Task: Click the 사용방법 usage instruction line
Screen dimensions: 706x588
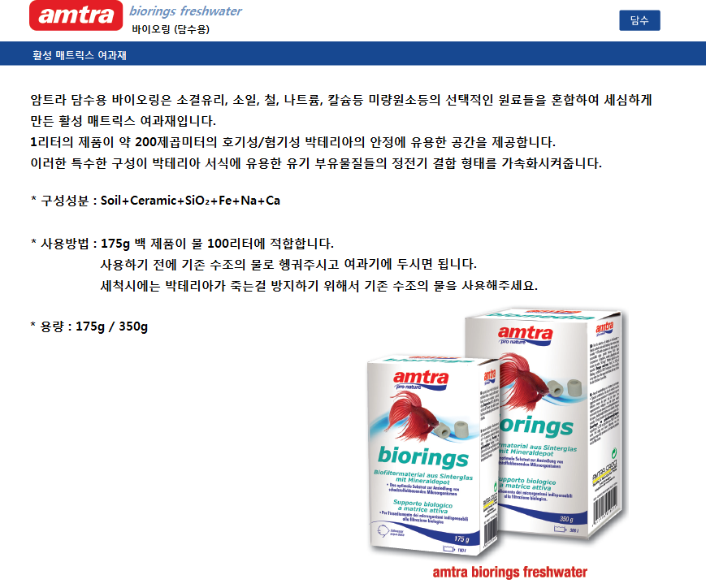Action: 182,244
